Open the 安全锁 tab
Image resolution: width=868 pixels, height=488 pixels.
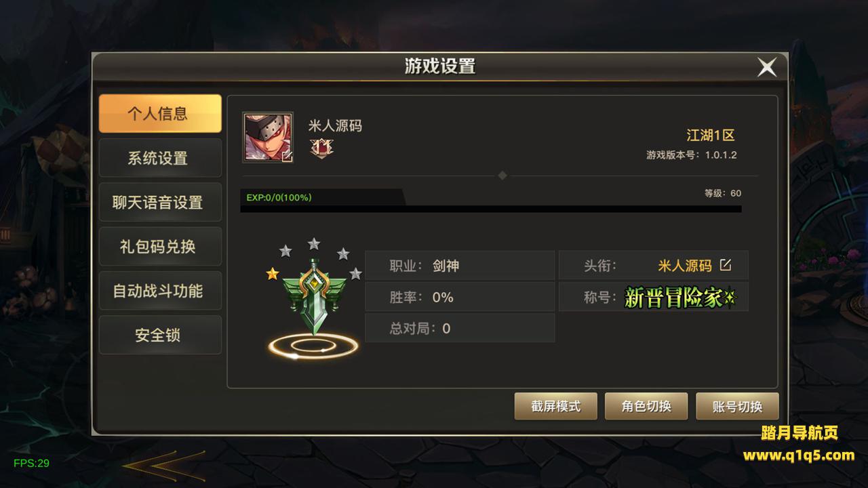[160, 335]
